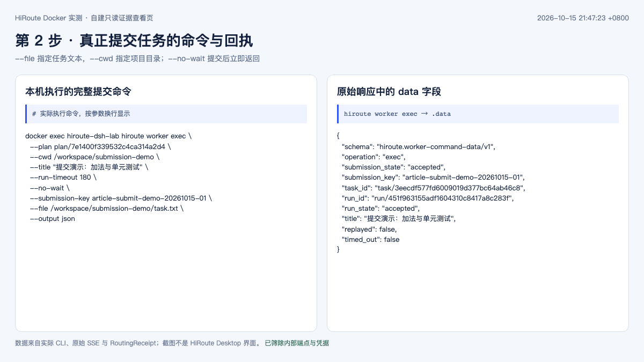The width and height of the screenshot is (644, 362).
Task: Click the "run_state": "accepted" line
Action: 381,209
